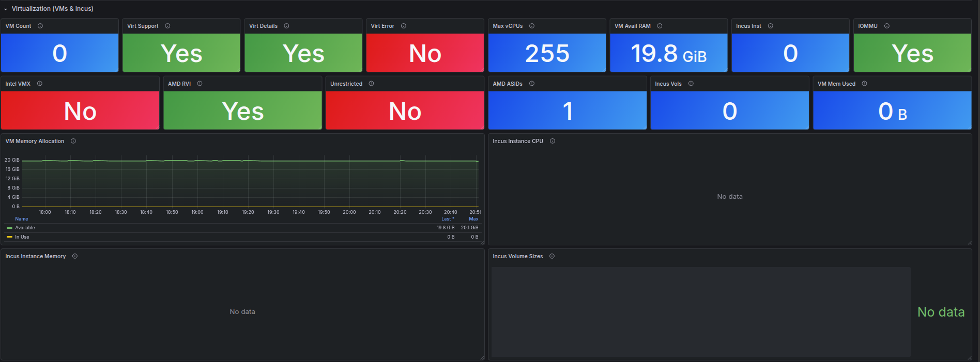This screenshot has height=362, width=980.
Task: Sort legend by the Last column header
Action: click(448, 219)
